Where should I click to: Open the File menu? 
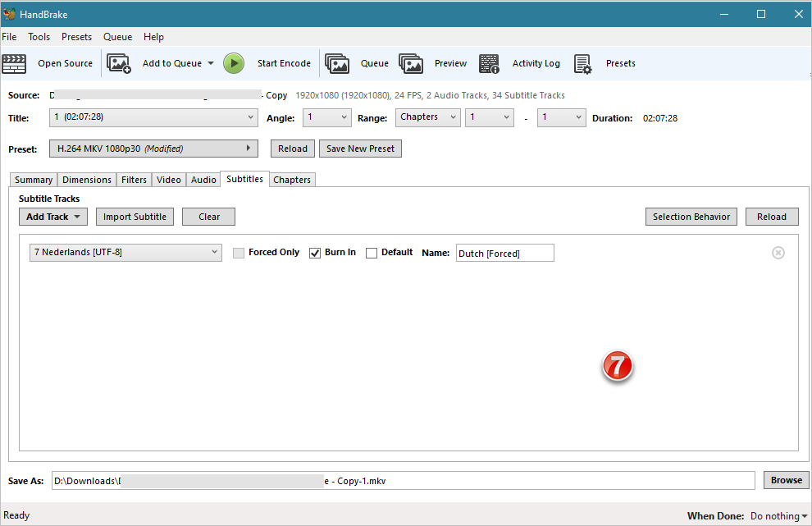pyautogui.click(x=9, y=37)
